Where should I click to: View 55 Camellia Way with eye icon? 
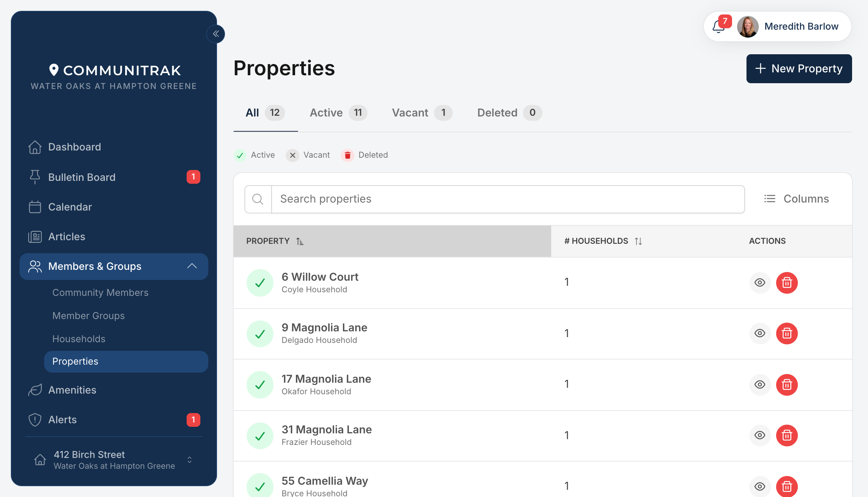pos(760,487)
